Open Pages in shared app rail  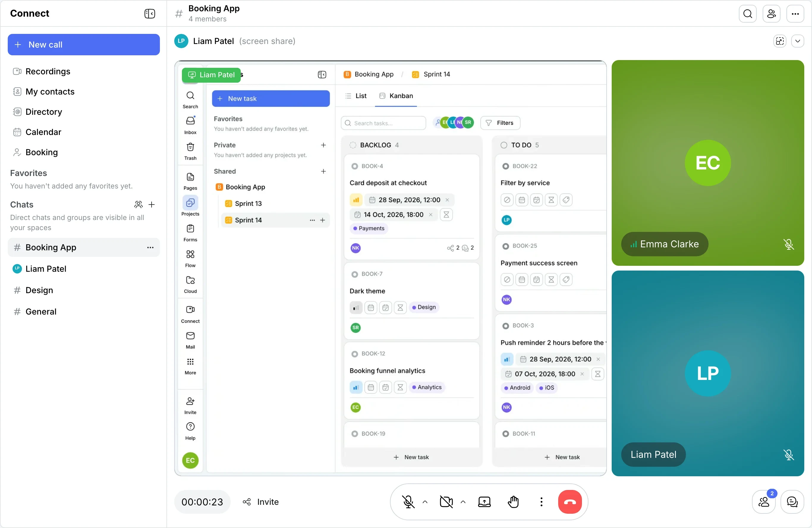pyautogui.click(x=190, y=181)
